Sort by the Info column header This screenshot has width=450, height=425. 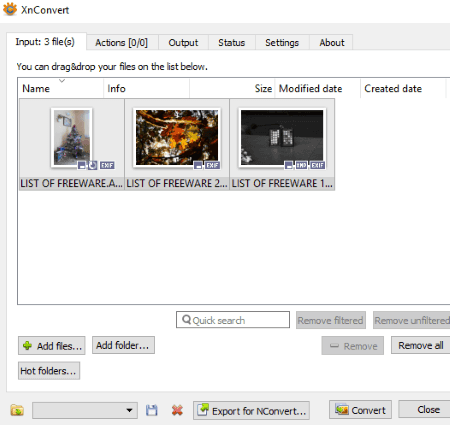(x=146, y=89)
